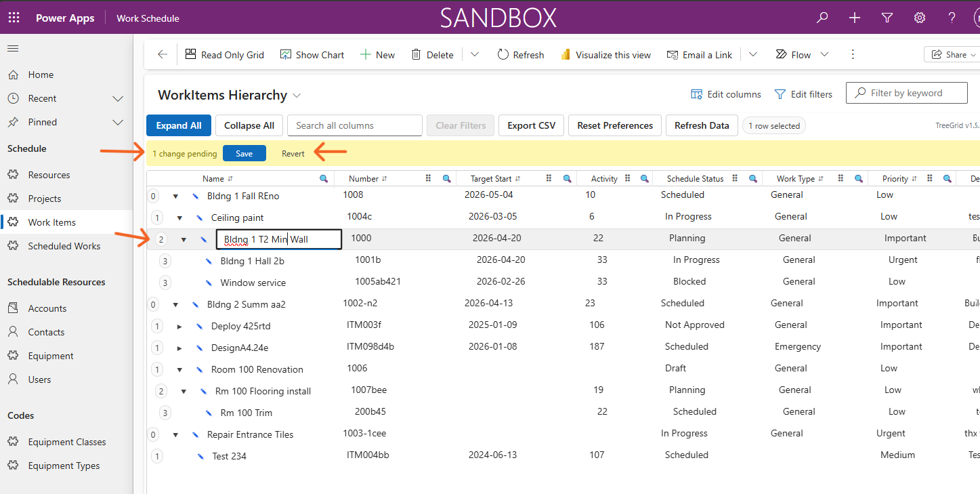
Task: Open the WorkItems Hierarchy view dropdown
Action: pos(297,96)
